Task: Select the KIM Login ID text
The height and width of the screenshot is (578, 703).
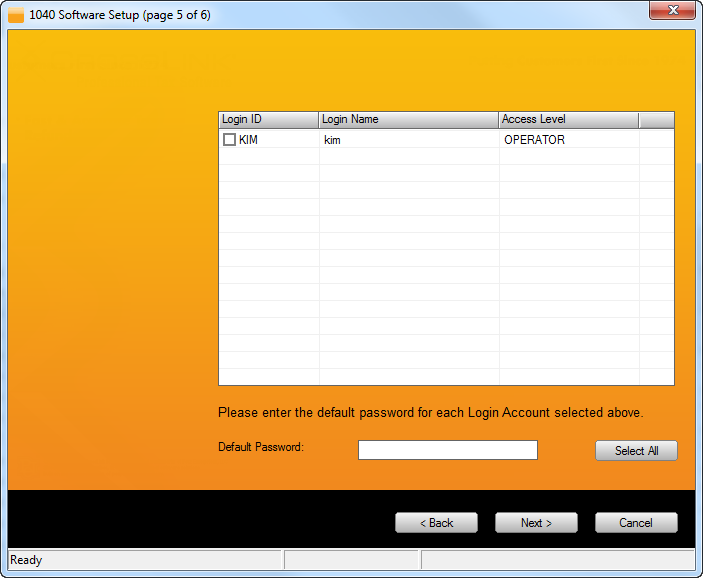Action: tap(248, 140)
